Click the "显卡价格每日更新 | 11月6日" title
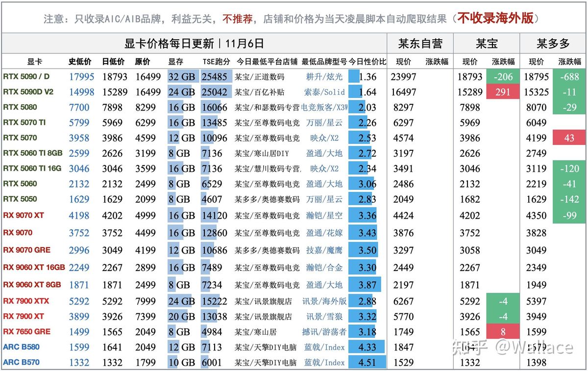588x371 pixels. (194, 44)
